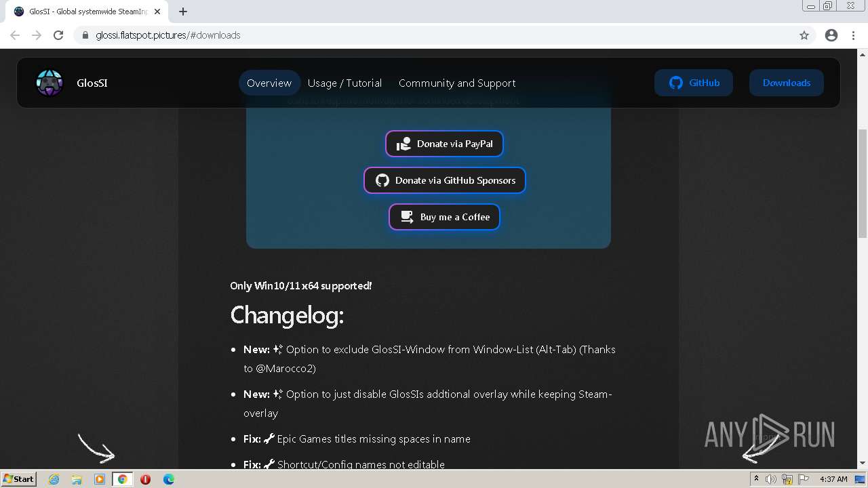The height and width of the screenshot is (488, 868).
Task: Click Buy me a Coffee button
Action: 444,217
